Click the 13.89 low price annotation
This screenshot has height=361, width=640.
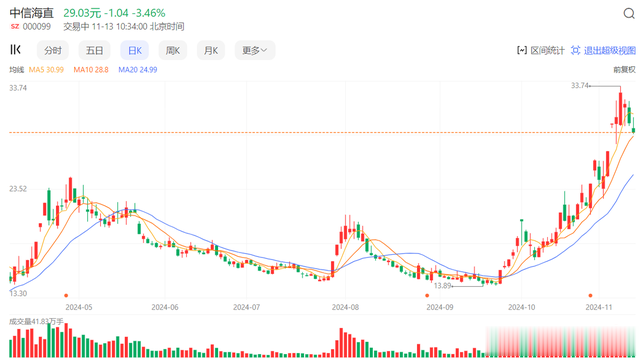442,285
